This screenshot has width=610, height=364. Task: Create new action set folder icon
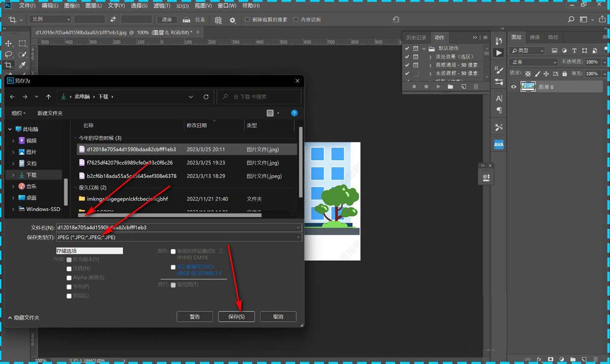pos(451,87)
